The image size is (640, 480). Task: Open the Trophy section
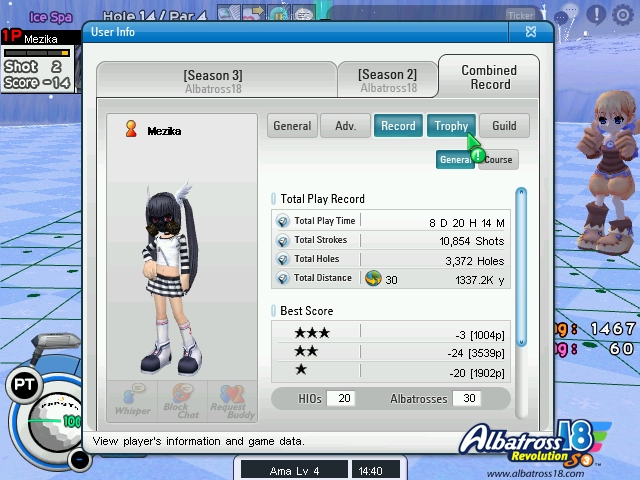(x=451, y=126)
